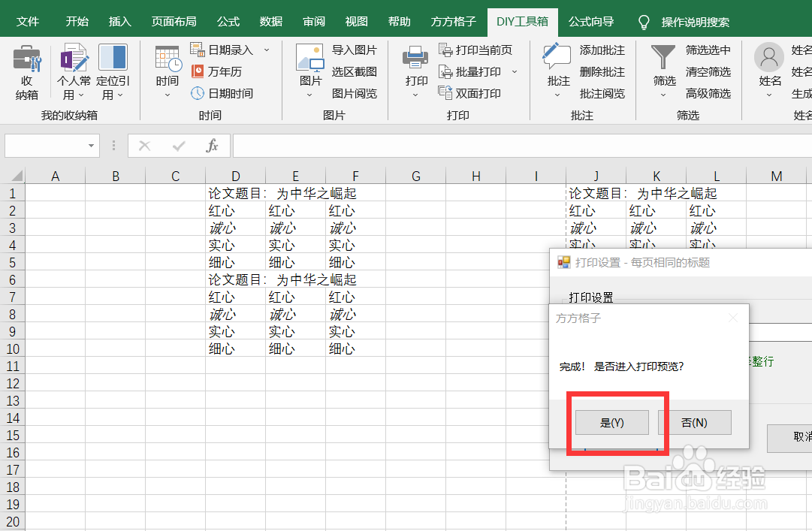Click 删除批注 button
The image size is (812, 531).
click(x=602, y=72)
